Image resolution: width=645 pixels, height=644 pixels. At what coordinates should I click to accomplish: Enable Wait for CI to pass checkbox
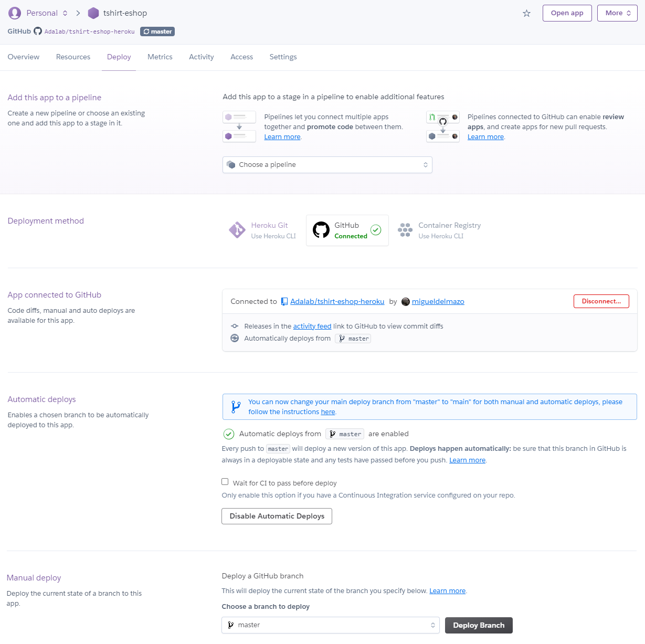[225, 482]
